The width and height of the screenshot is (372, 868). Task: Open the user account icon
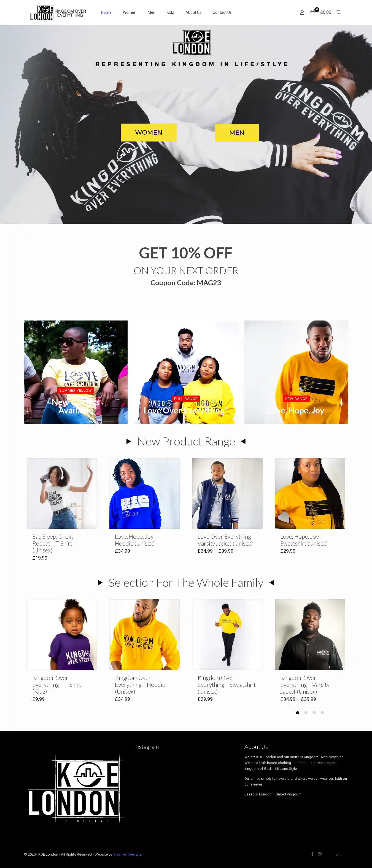click(x=302, y=12)
